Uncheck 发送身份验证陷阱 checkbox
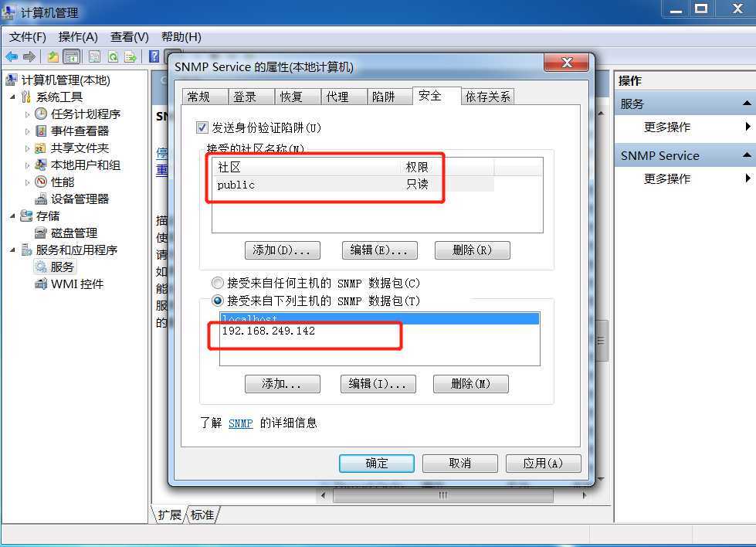 (x=202, y=127)
